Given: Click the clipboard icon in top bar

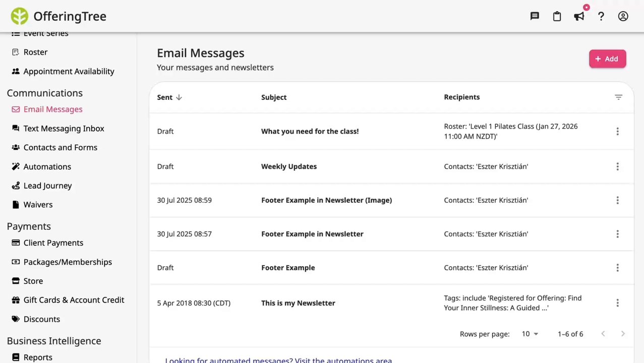Looking at the screenshot, I should pyautogui.click(x=557, y=16).
